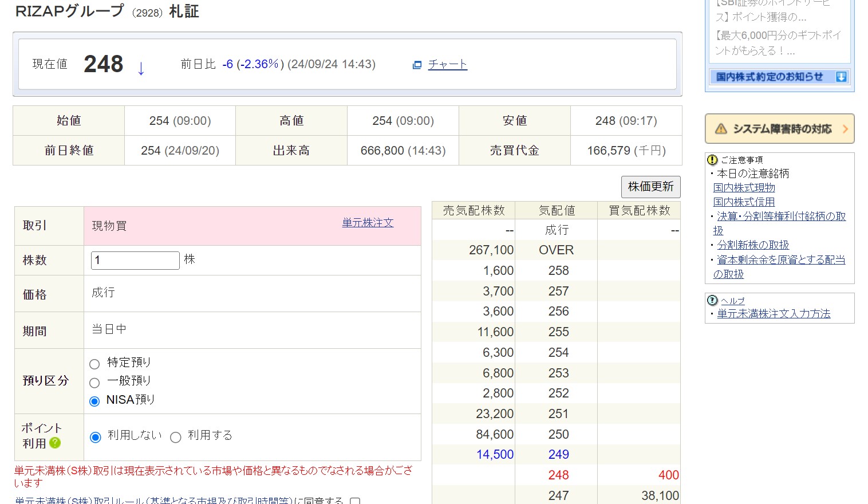The width and height of the screenshot is (868, 504).
Task: Open the 単元株注文 link
Action: tap(368, 223)
